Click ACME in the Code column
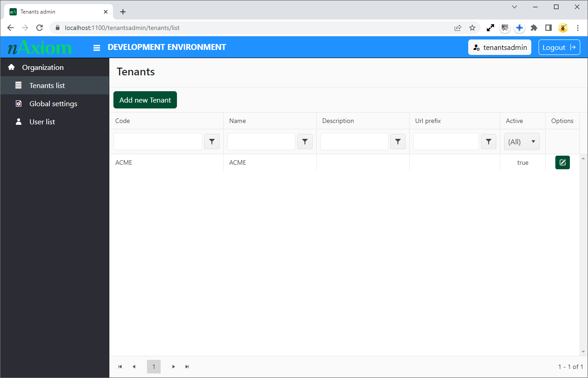This screenshot has height=378, width=588. click(x=124, y=162)
